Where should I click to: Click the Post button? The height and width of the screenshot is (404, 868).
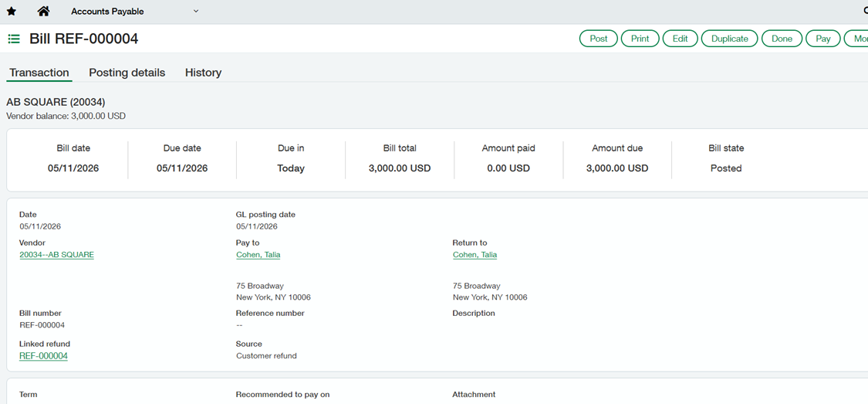[x=599, y=39]
